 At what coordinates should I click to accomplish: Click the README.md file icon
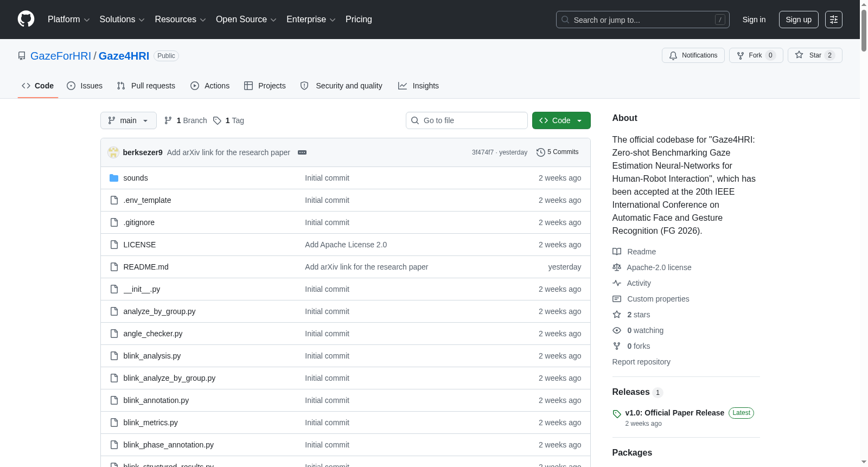point(114,267)
